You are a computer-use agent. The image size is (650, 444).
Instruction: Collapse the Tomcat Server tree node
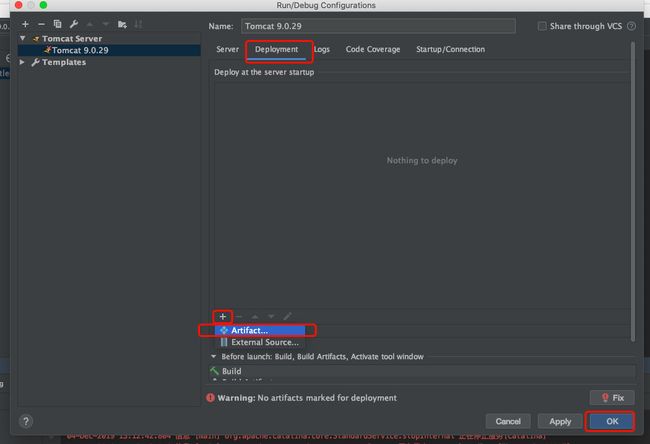(23, 38)
